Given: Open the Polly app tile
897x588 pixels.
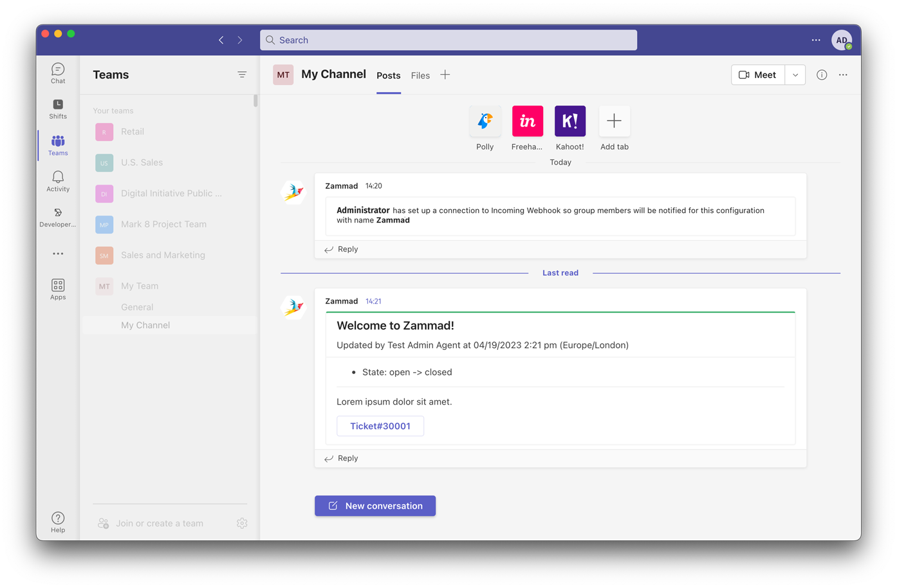Looking at the screenshot, I should [485, 128].
